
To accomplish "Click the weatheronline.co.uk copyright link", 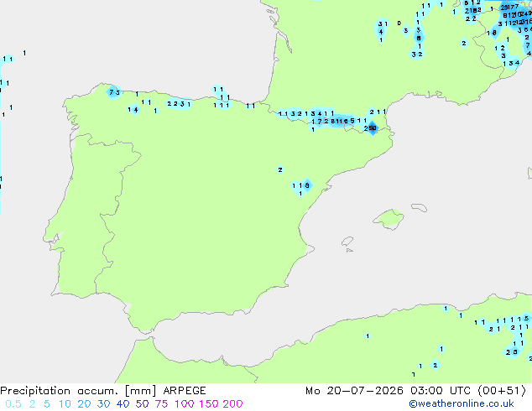I will (462, 403).
